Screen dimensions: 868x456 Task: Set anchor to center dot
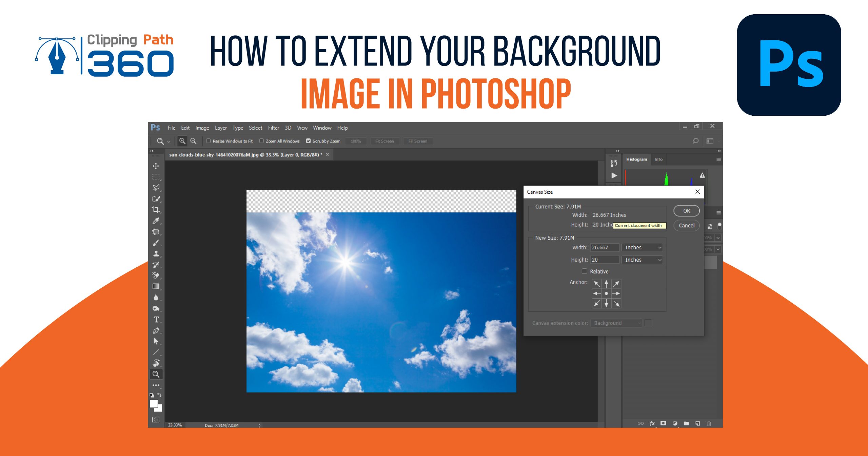[606, 293]
